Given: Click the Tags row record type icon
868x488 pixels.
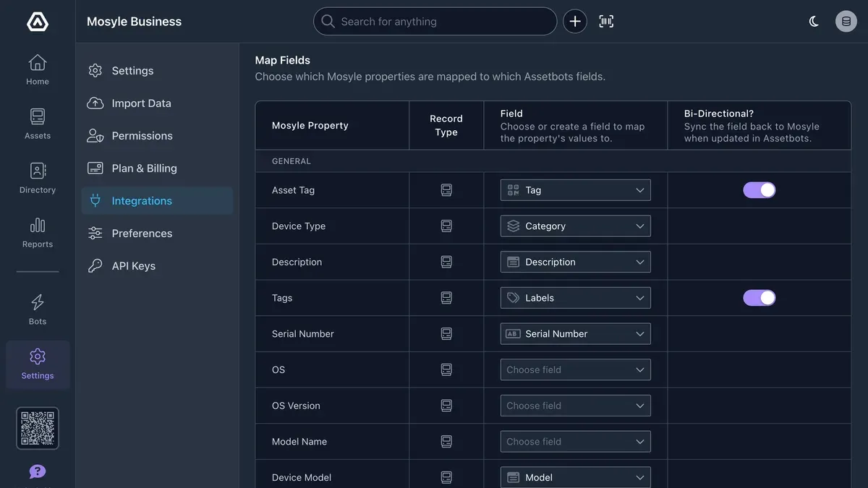Looking at the screenshot, I should tap(446, 298).
